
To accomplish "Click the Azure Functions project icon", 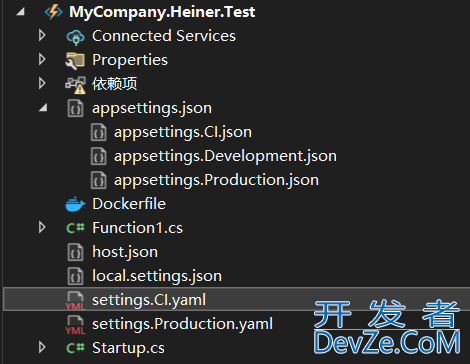I will point(53,12).
